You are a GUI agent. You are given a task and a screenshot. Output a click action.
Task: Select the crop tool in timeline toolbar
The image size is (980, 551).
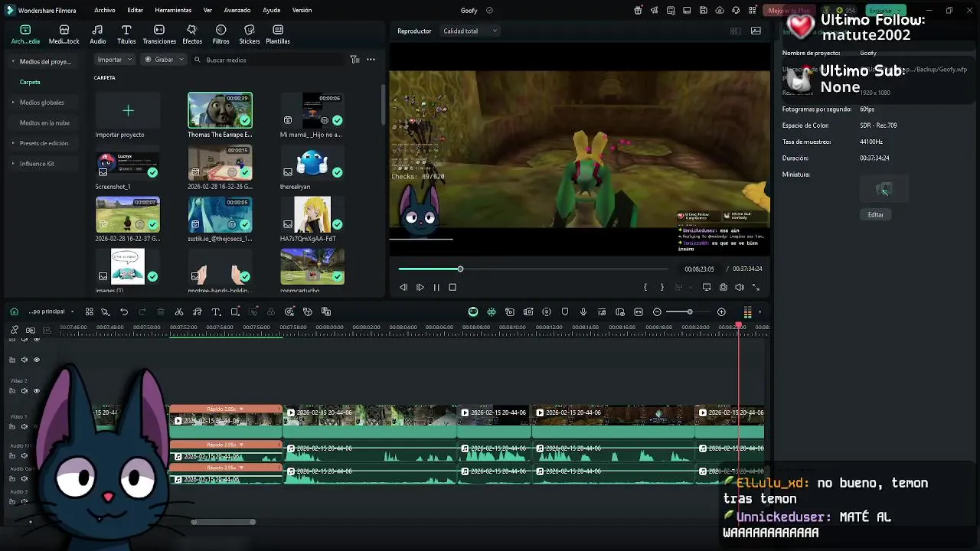[x=235, y=312]
